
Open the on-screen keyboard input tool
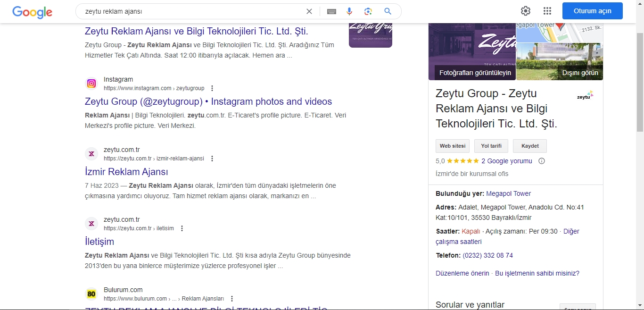coord(331,11)
